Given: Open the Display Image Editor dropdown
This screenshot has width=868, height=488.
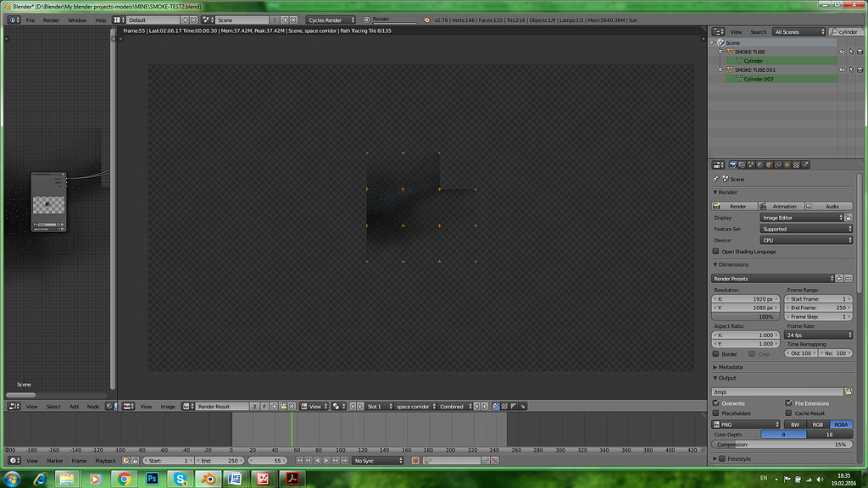Looking at the screenshot, I should [x=802, y=218].
